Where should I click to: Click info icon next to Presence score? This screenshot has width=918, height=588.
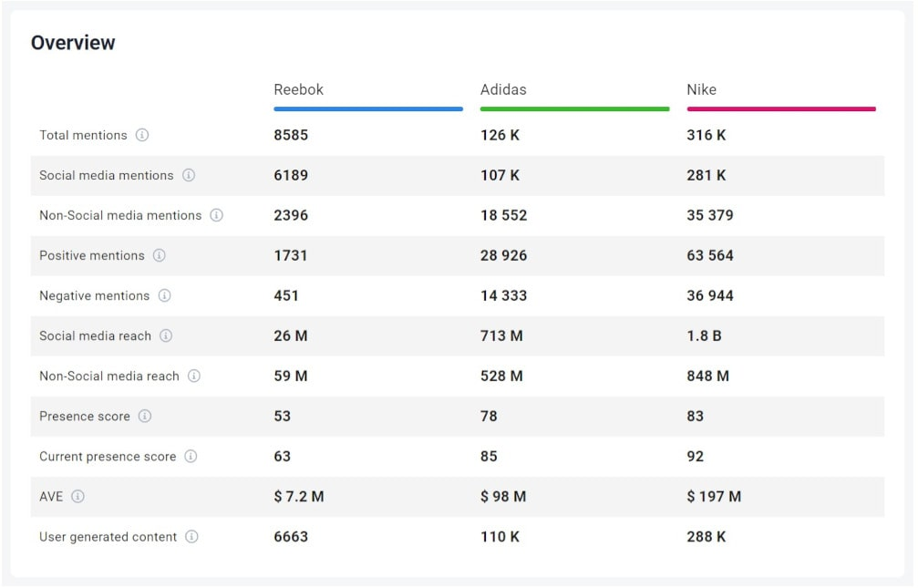[145, 416]
